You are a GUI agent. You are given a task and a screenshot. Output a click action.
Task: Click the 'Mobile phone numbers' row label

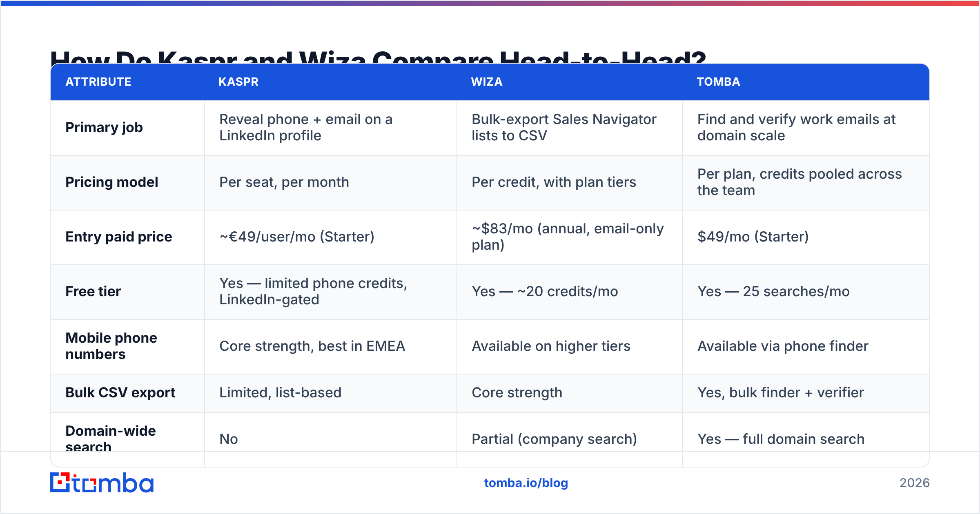(x=111, y=346)
